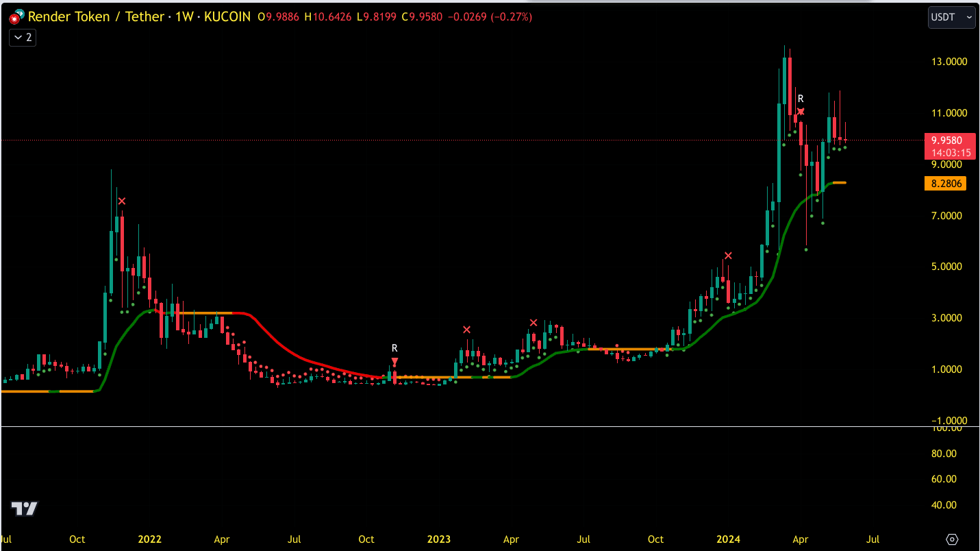Click the R marker near April 2024
The height and width of the screenshot is (551, 980).
click(800, 99)
